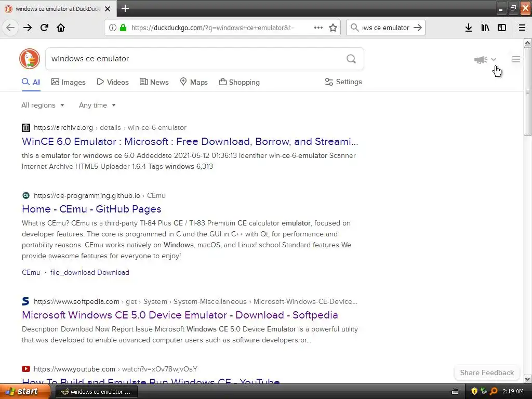Expand the chevron next to the megaphone
Image resolution: width=532 pixels, height=399 pixels.
494,59
